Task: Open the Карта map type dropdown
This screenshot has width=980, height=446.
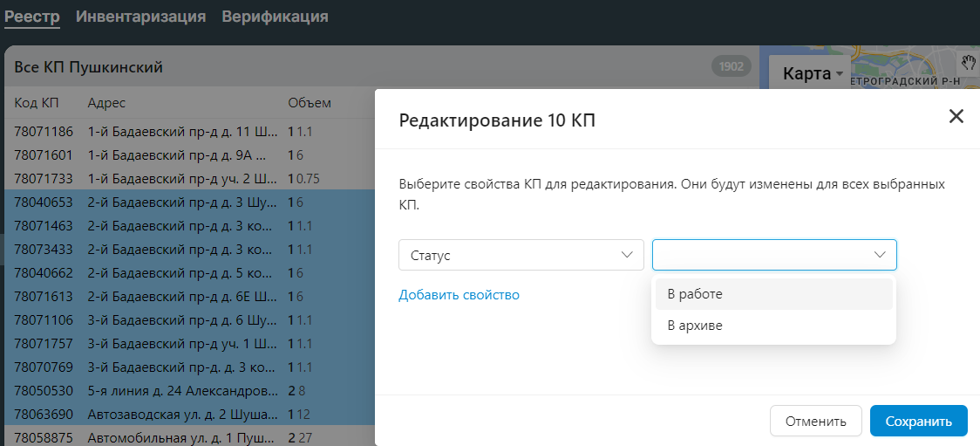Action: pyautogui.click(x=813, y=74)
